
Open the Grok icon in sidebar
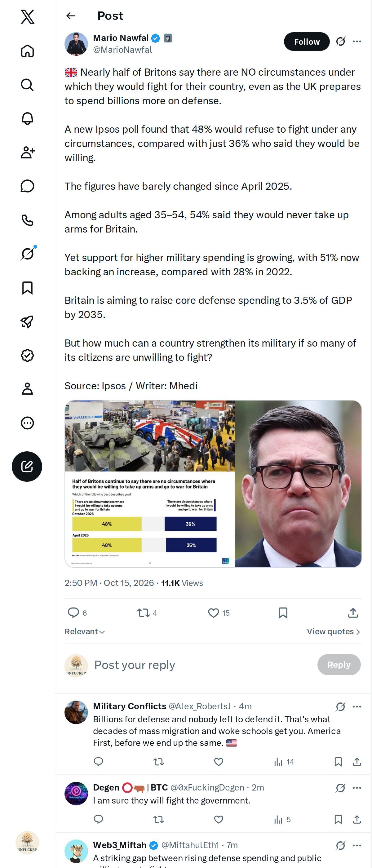27,254
